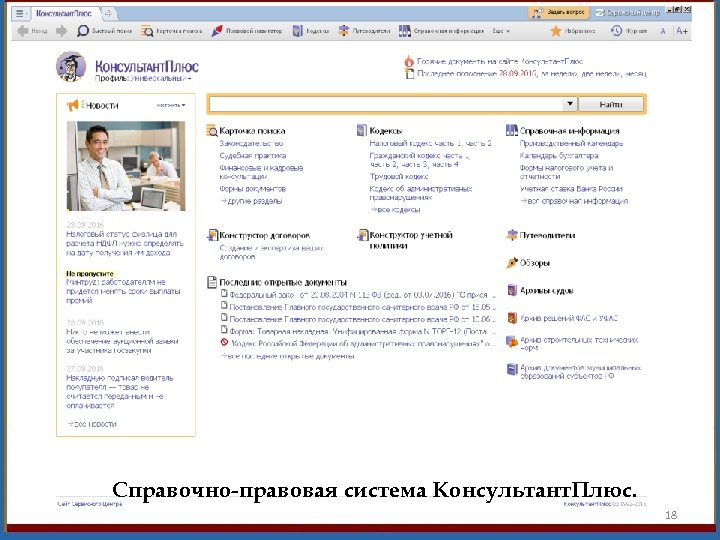
Task: Open the Обзоры icon
Action: click(512, 263)
